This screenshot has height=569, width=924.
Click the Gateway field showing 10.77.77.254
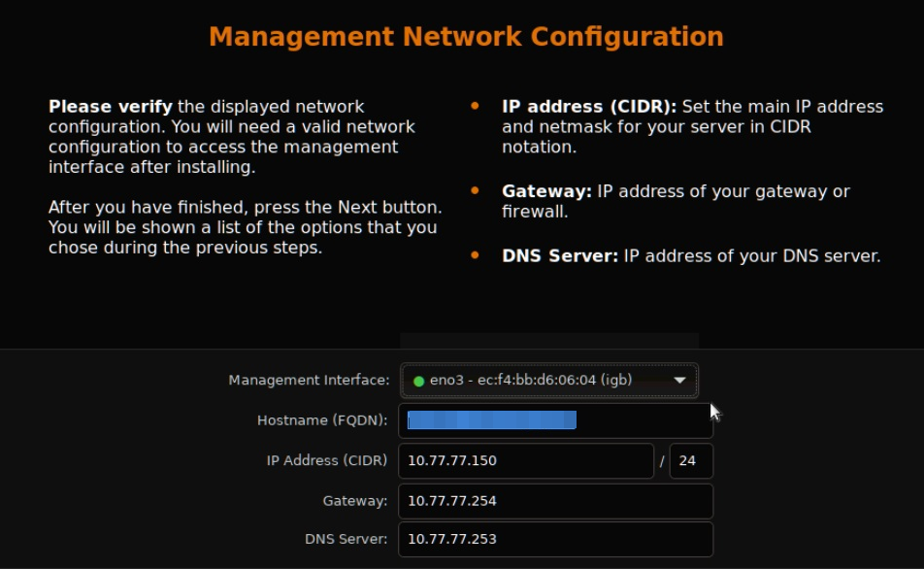555,501
